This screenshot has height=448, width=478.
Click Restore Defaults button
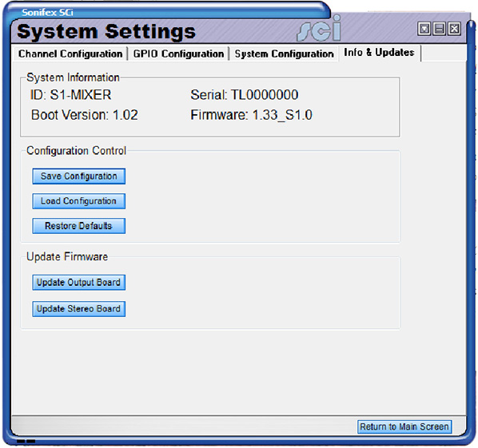click(x=79, y=226)
